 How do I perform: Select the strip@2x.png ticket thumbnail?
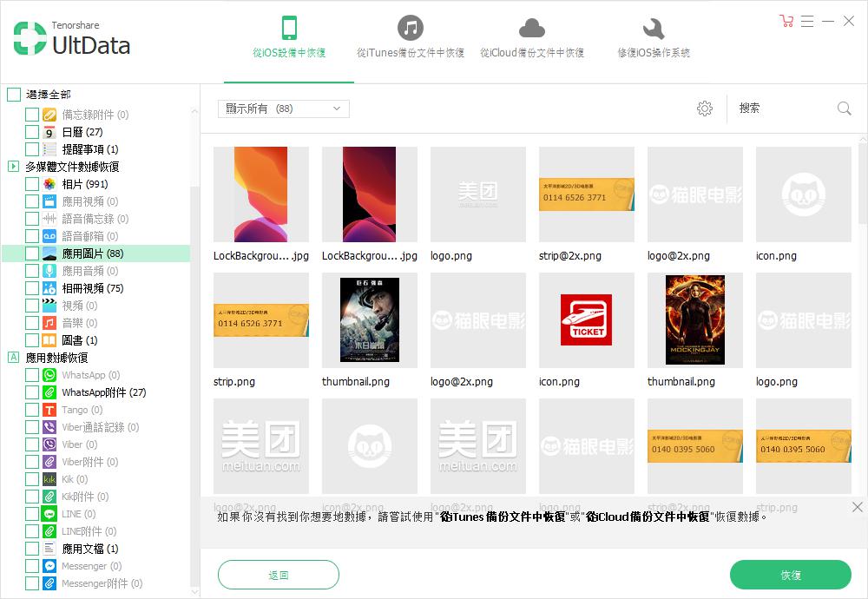(x=586, y=194)
